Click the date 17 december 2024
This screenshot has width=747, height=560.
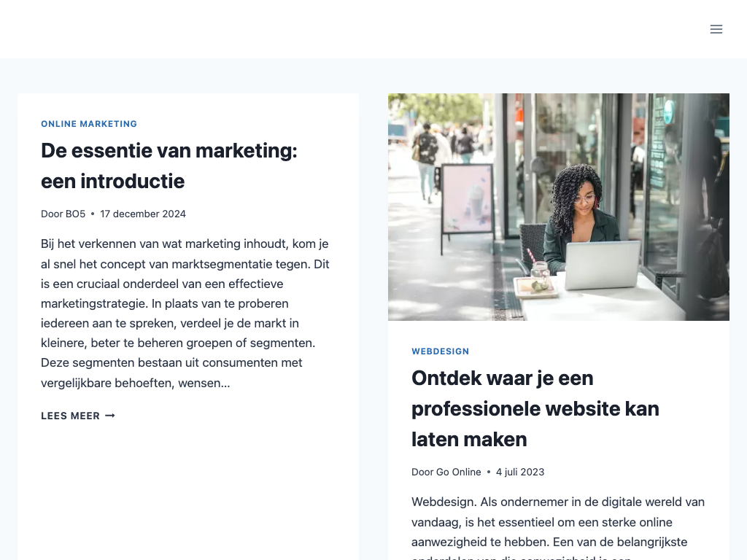(143, 214)
